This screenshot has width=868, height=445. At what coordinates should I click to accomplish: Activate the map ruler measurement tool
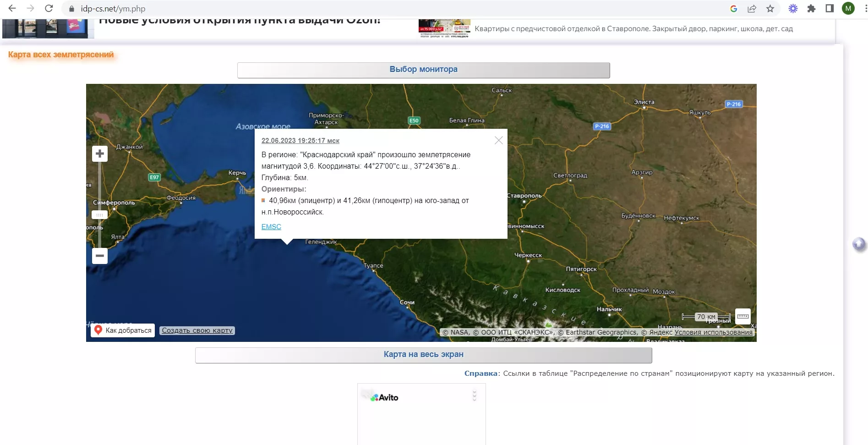coord(742,317)
